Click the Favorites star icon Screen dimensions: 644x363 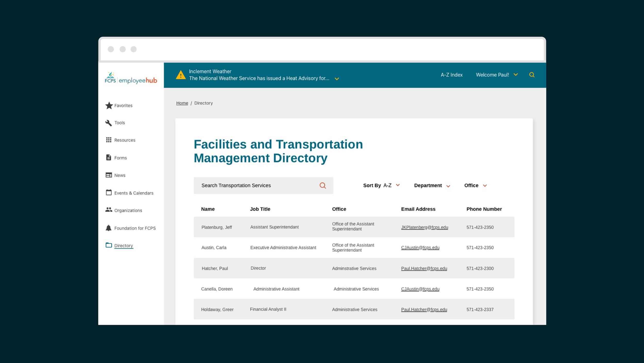click(109, 105)
